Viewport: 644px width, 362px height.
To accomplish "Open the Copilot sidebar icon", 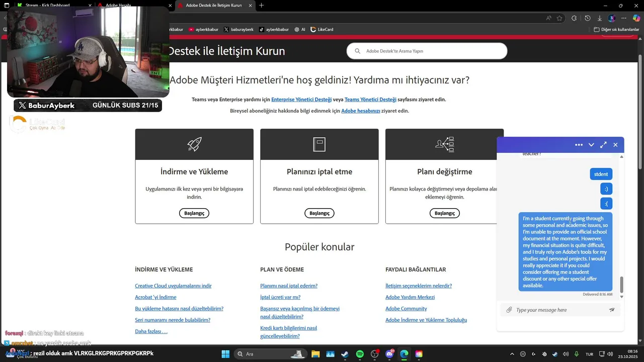I will 636,18.
